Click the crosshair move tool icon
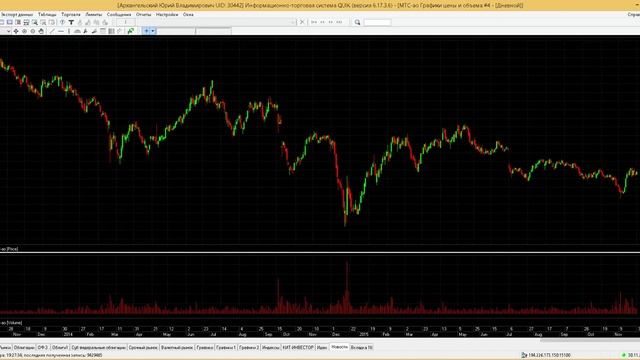Image resolution: width=640 pixels, height=360 pixels. 16,31
